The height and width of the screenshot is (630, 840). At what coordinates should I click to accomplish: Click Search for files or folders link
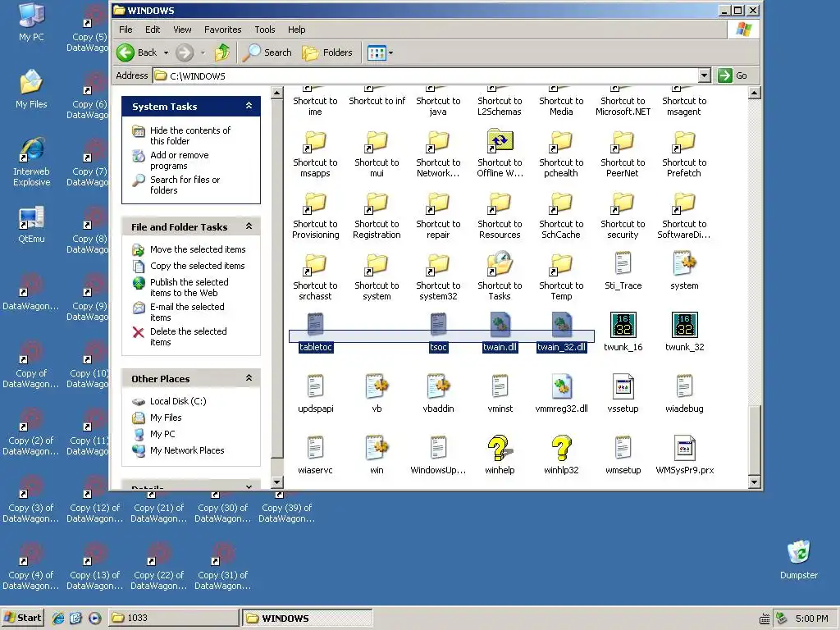point(185,185)
